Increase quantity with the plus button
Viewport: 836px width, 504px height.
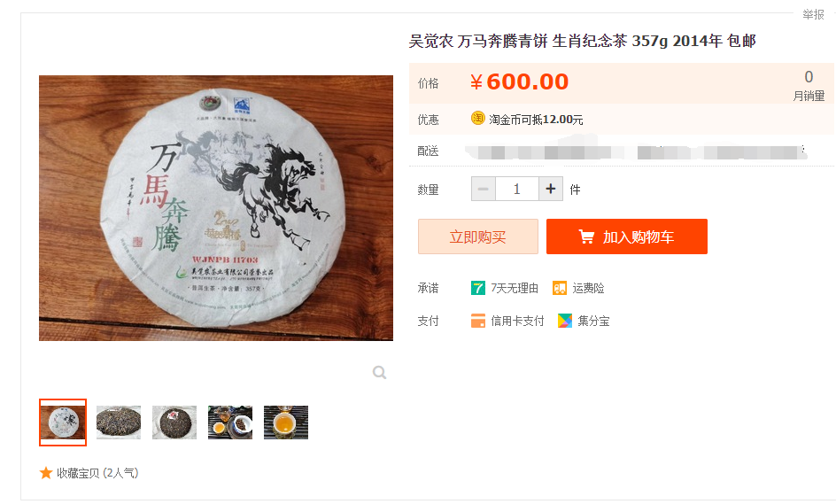(551, 190)
